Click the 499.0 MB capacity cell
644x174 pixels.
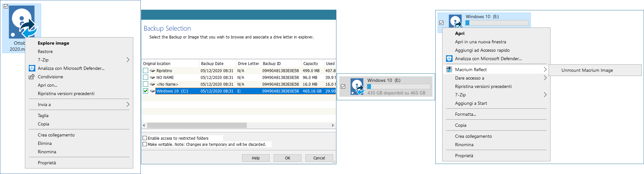click(x=311, y=71)
